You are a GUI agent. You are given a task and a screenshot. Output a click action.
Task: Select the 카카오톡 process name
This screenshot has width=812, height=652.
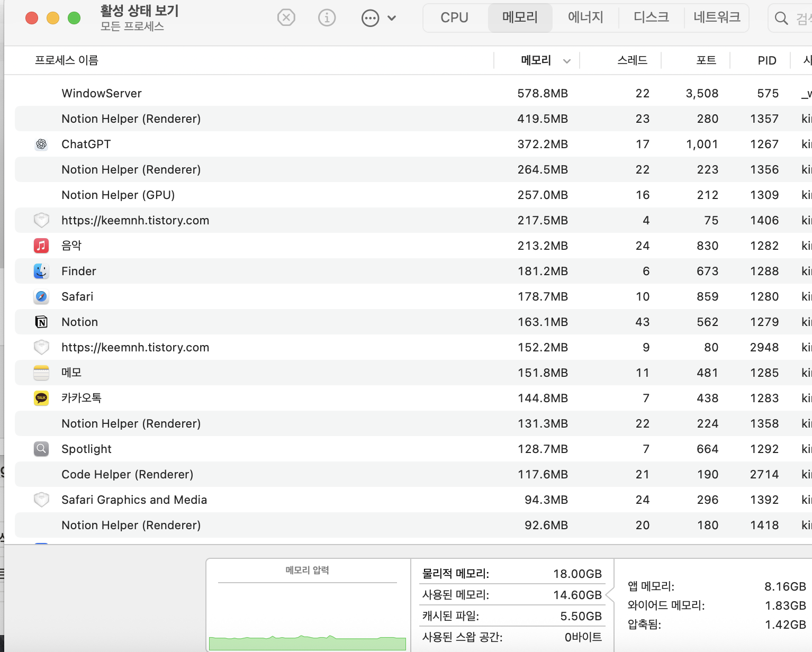point(81,398)
